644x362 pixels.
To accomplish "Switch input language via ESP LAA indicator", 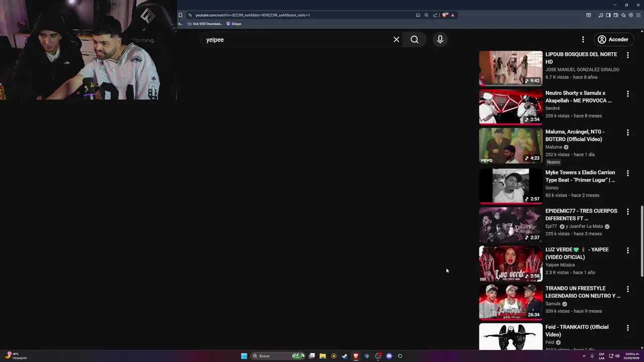I will click(x=602, y=356).
